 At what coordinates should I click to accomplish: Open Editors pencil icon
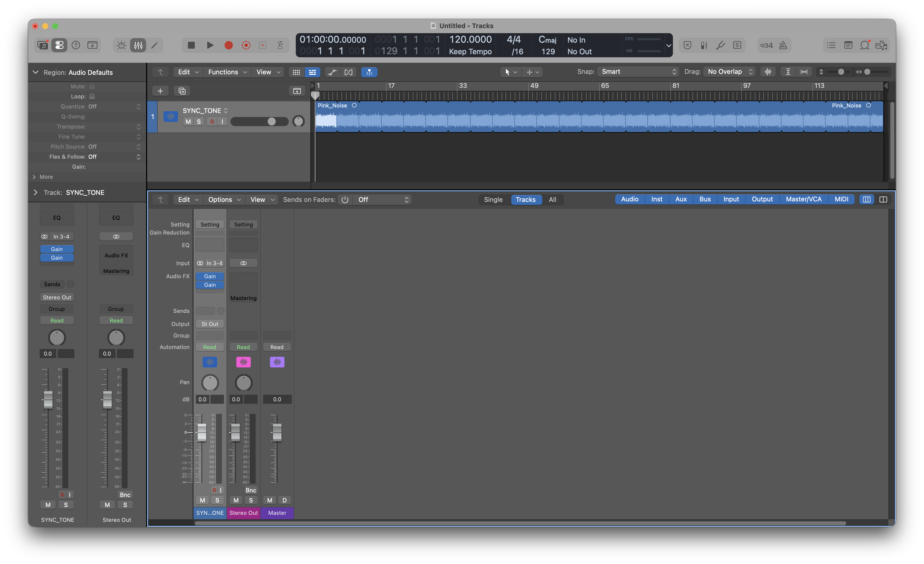pos(154,45)
